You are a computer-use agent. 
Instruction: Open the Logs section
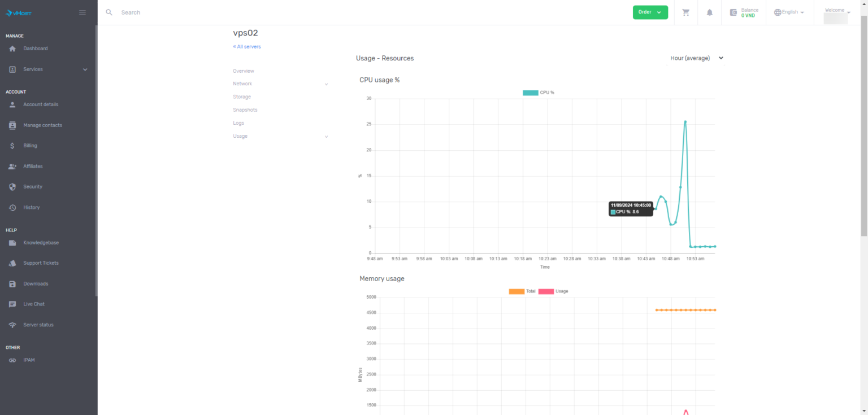238,123
